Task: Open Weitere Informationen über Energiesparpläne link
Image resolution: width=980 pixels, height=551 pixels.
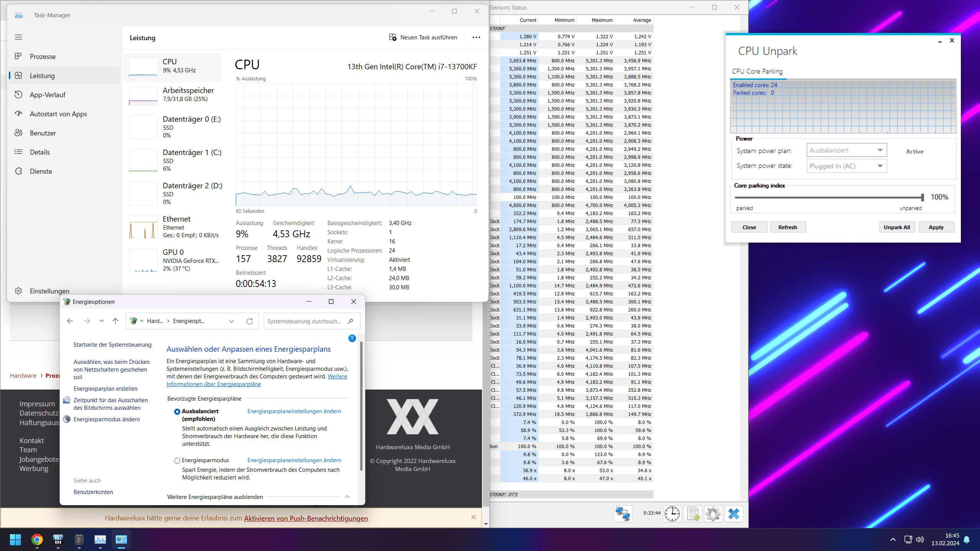Action: point(257,380)
